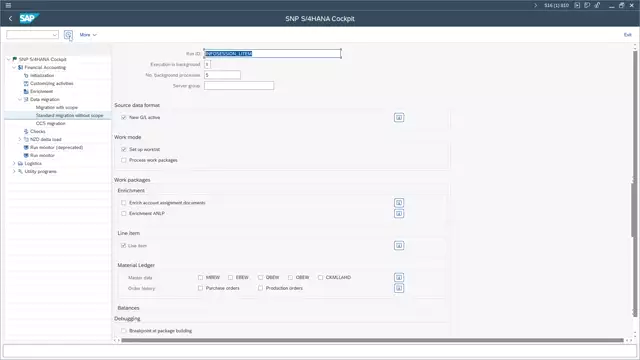Click the arrow icon left of the system ID

tap(536, 5)
